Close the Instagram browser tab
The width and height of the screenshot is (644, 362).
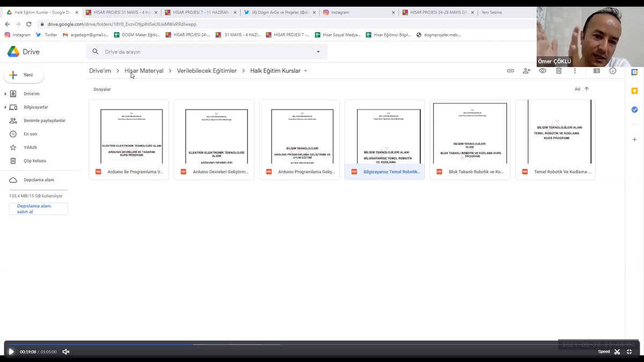click(394, 12)
